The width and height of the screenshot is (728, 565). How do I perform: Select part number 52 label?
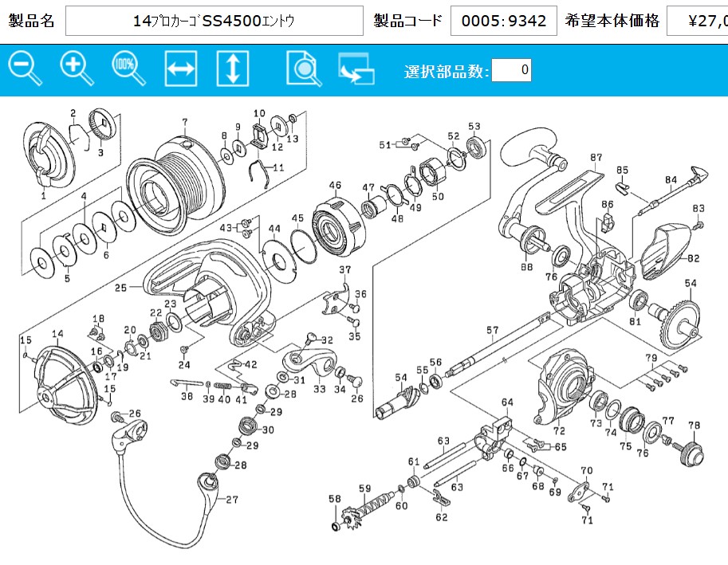(x=453, y=136)
